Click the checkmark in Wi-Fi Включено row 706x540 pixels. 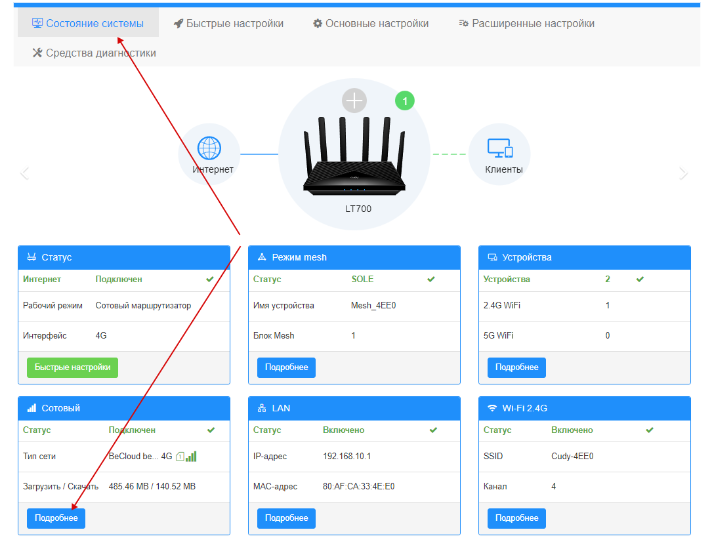[649, 430]
